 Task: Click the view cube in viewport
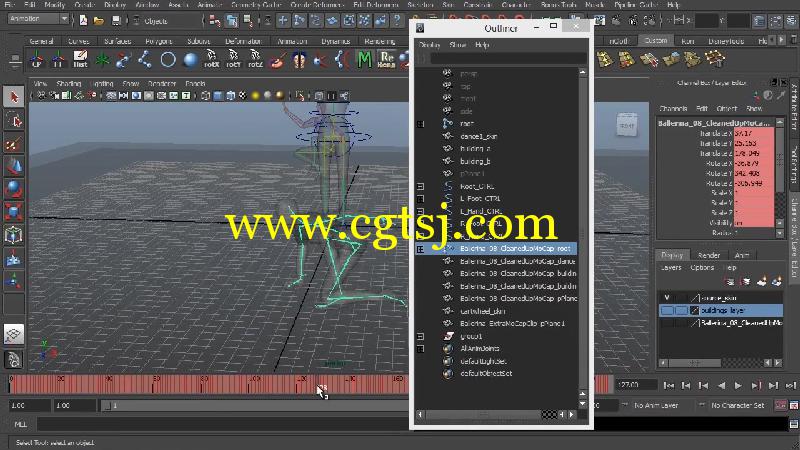tap(627, 125)
